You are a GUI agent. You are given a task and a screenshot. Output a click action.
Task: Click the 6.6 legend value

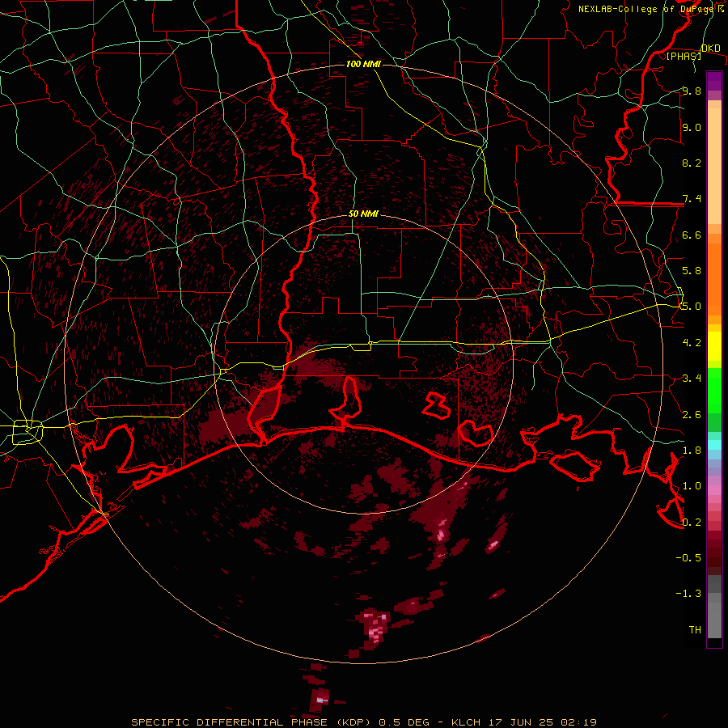[x=692, y=235]
